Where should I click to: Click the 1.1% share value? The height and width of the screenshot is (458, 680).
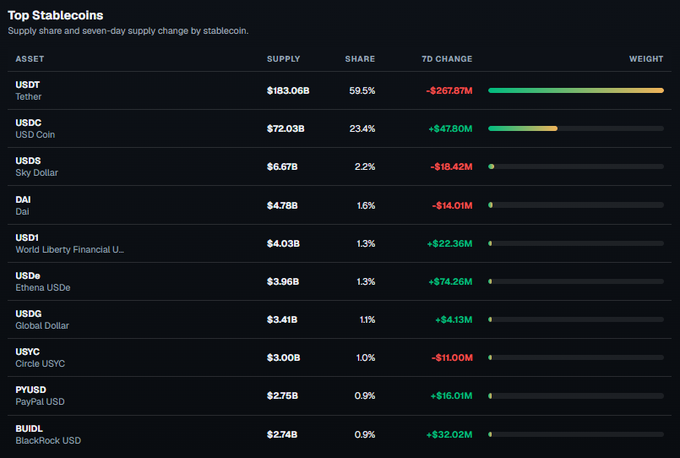coord(367,320)
